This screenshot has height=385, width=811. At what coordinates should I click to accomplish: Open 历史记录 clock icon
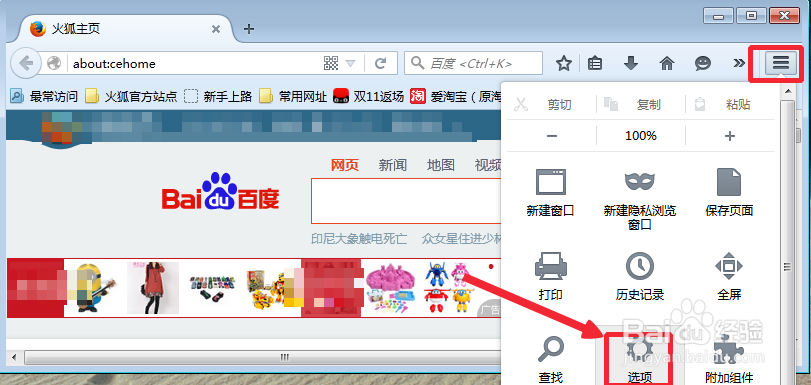pos(640,265)
